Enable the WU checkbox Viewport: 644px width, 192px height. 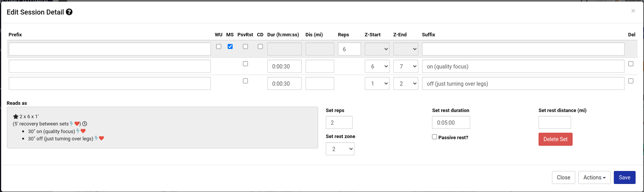click(218, 46)
